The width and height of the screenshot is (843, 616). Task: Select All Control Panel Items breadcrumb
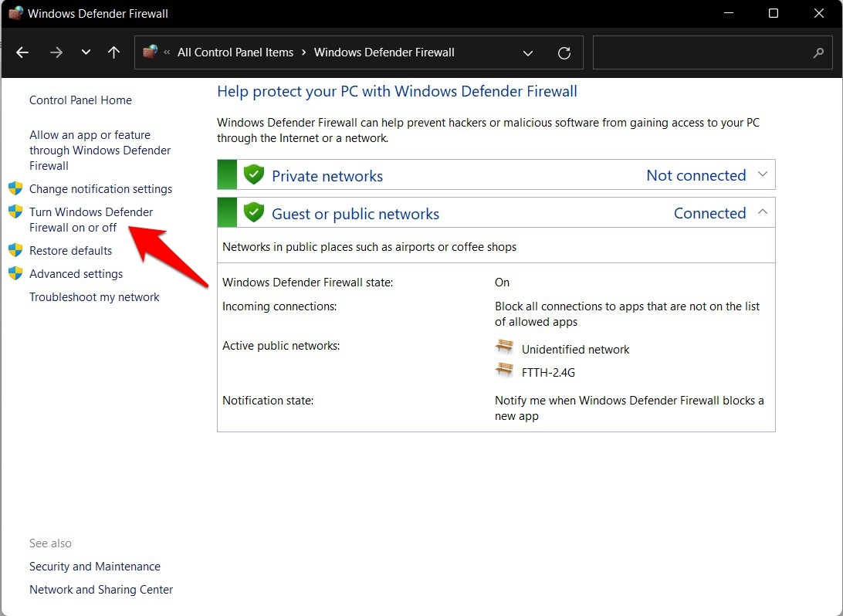coord(235,52)
